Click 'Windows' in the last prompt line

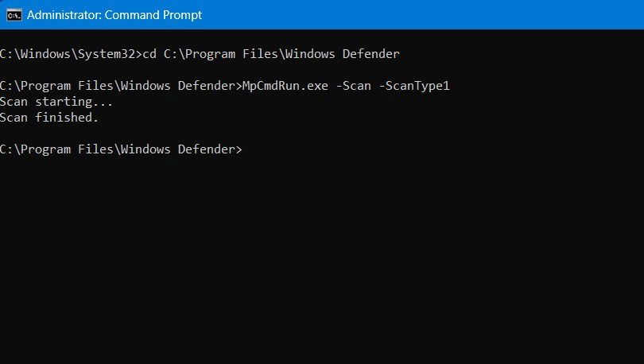pyautogui.click(x=145, y=149)
